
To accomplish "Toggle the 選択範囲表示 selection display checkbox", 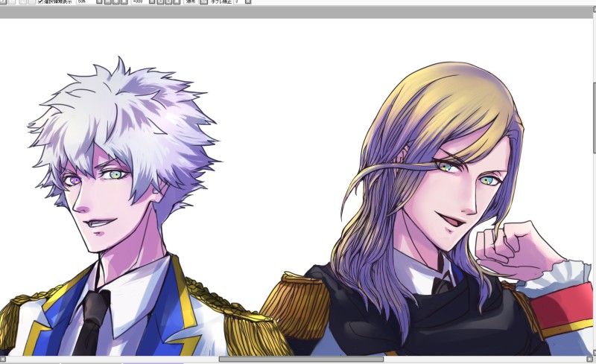I will (41, 1).
